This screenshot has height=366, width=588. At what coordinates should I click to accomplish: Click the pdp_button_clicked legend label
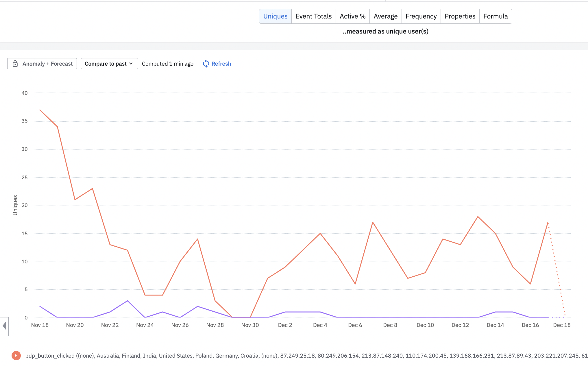pos(50,356)
